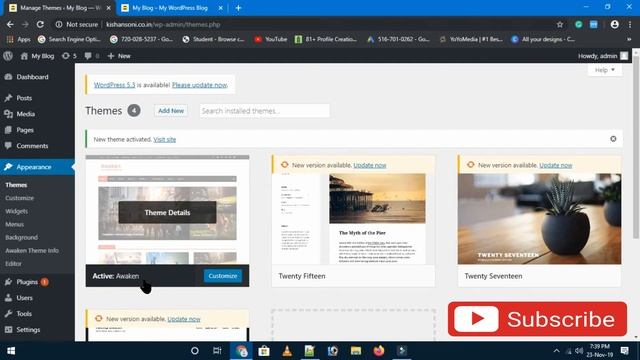Open Twenty Fifteen theme thumbnail
Viewport: 640px width, 360px height.
[353, 219]
